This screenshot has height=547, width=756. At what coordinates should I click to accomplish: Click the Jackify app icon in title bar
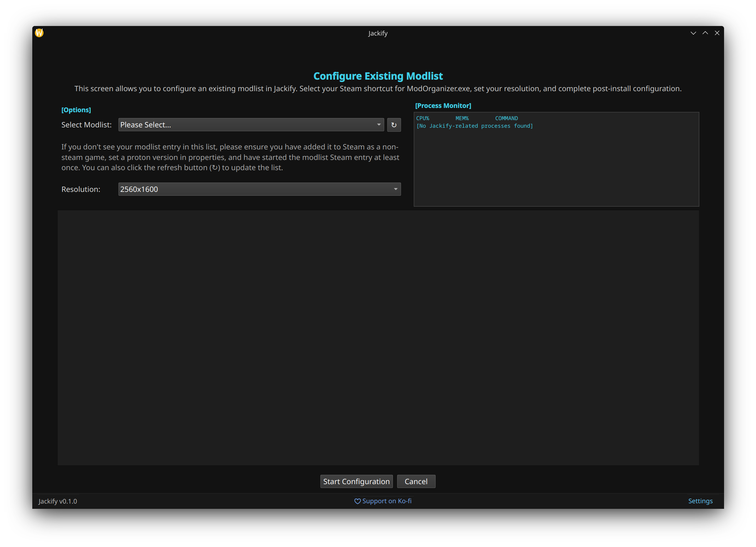[x=39, y=33]
